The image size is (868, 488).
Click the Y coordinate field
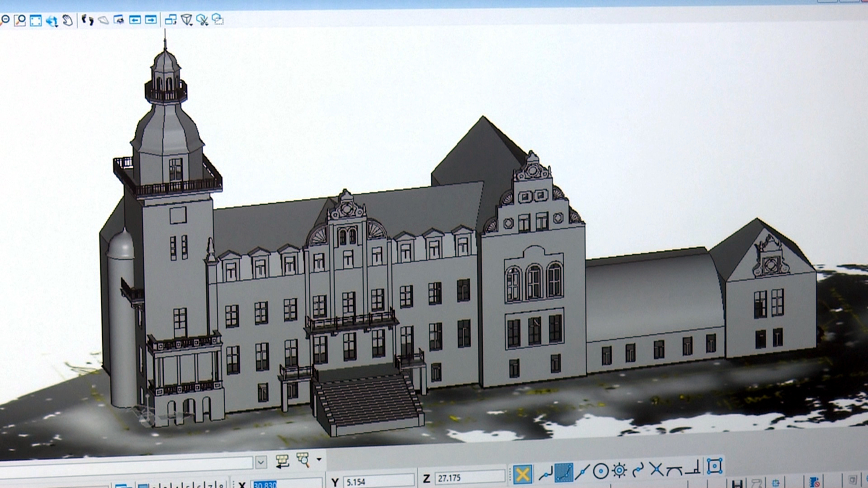[377, 482]
